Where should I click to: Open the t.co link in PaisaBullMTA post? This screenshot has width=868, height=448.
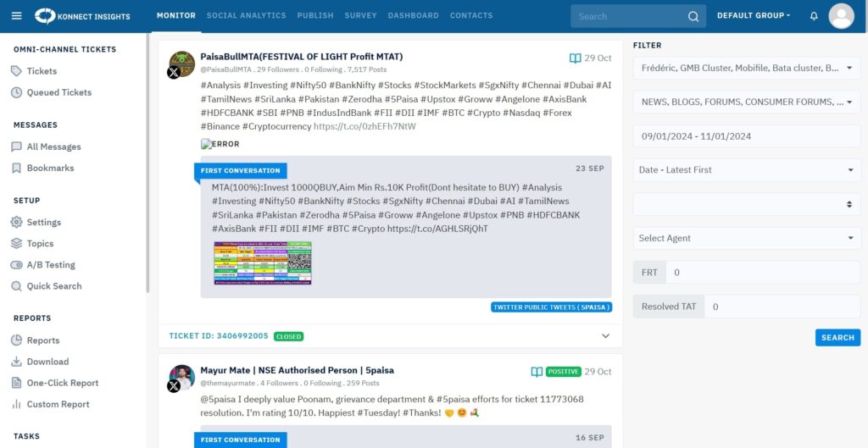[x=364, y=126]
